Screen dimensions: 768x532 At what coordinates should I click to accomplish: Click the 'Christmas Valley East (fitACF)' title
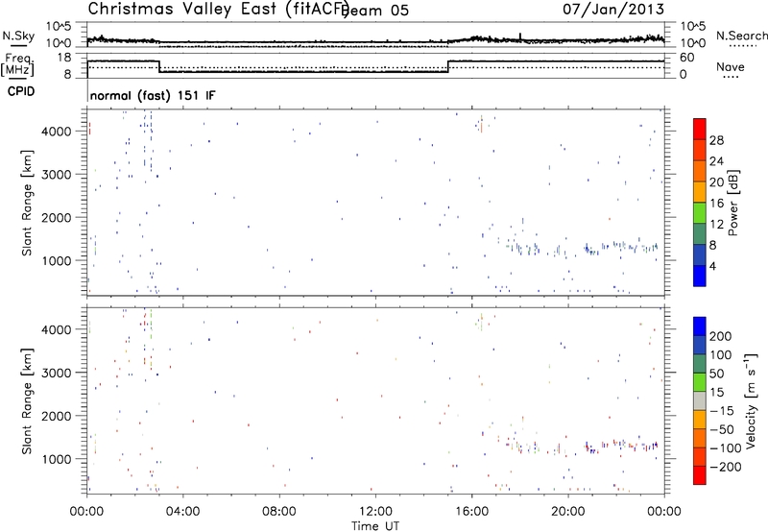(x=219, y=10)
